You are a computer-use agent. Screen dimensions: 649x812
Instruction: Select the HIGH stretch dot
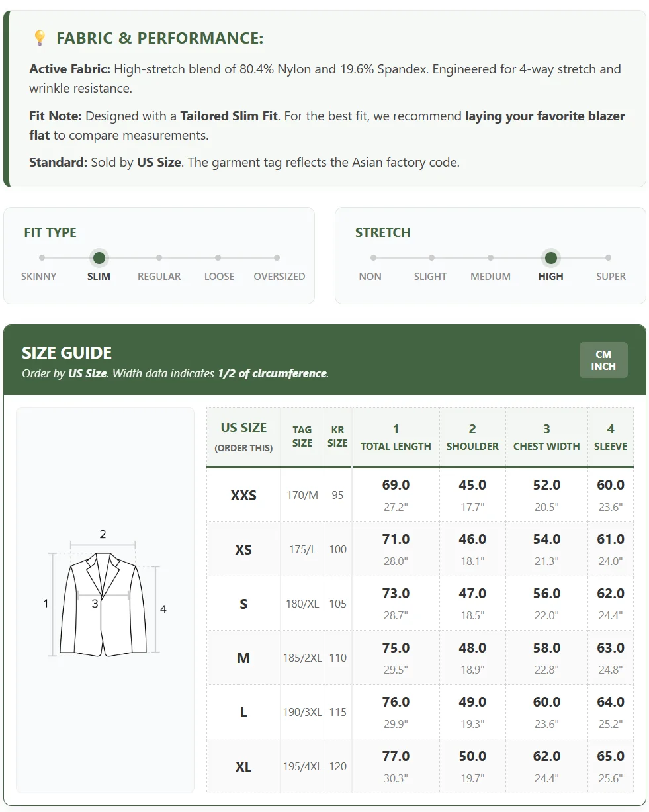550,258
